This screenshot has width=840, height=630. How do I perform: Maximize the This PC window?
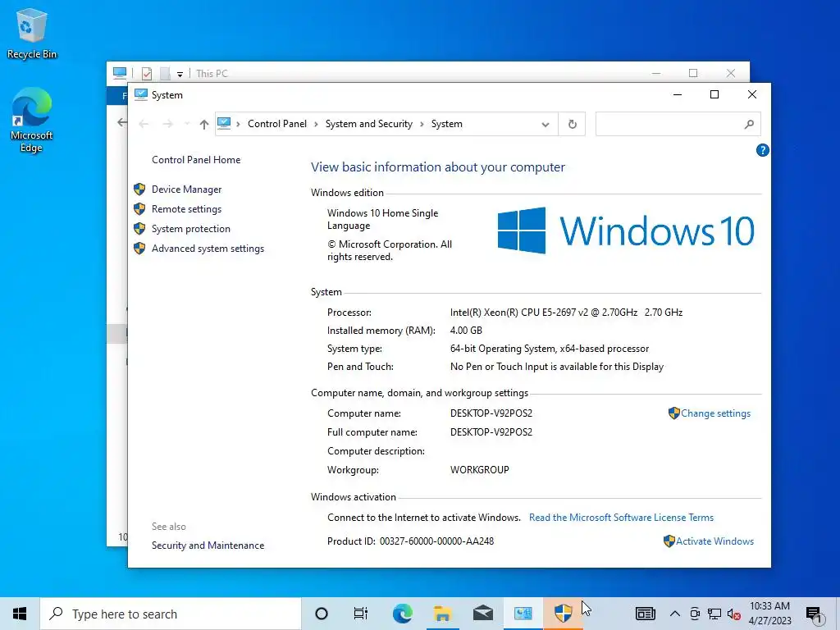[693, 73]
